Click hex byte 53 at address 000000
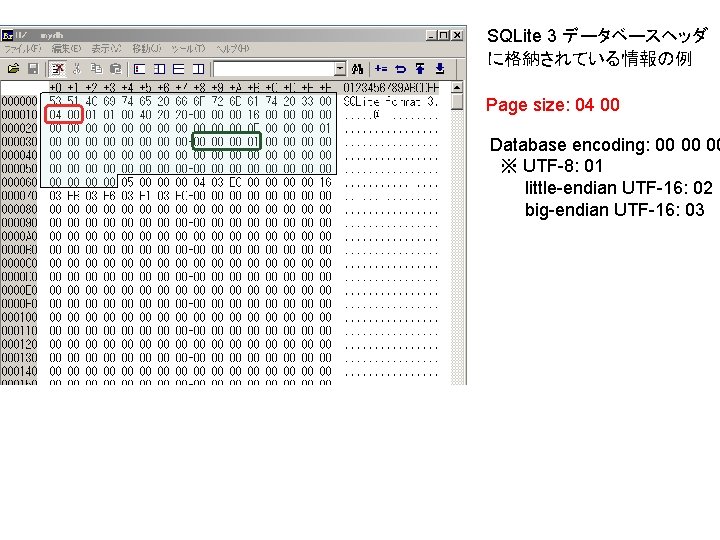 pyautogui.click(x=55, y=101)
